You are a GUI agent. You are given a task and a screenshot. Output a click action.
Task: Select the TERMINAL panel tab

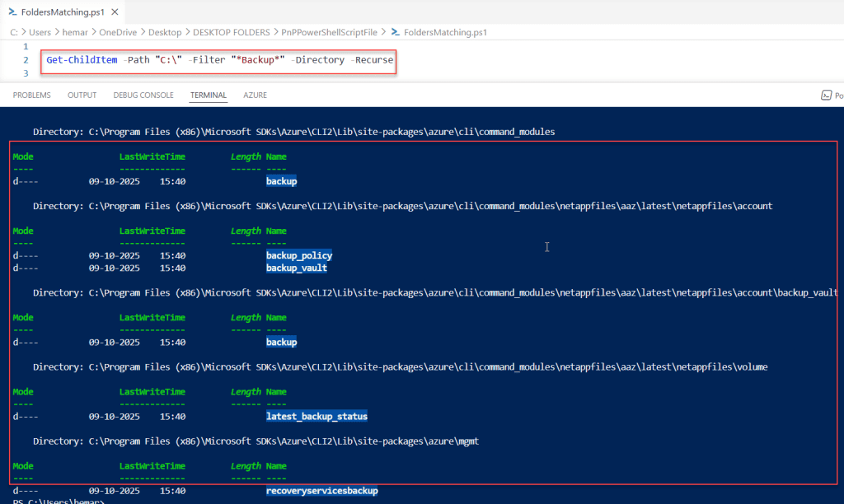click(x=209, y=96)
